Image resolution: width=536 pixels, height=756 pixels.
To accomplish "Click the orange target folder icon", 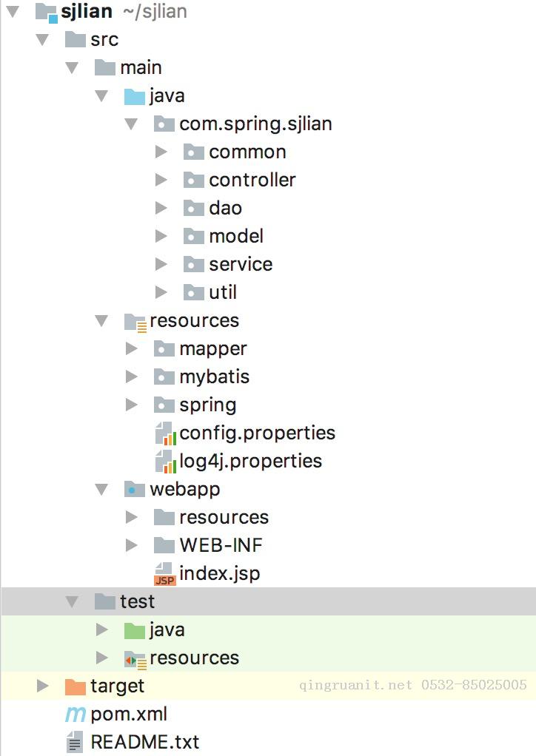I will [75, 686].
